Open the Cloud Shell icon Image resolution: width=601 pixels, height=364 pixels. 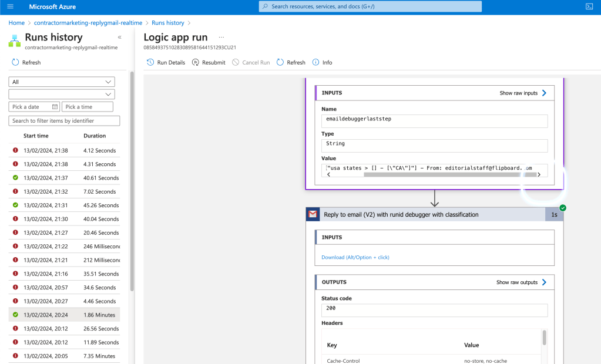click(x=589, y=6)
